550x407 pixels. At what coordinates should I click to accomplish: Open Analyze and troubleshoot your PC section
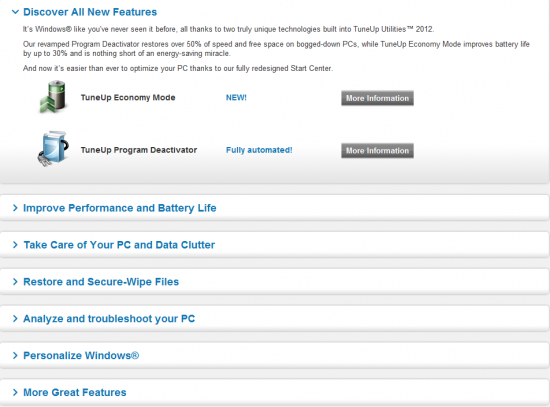click(109, 319)
